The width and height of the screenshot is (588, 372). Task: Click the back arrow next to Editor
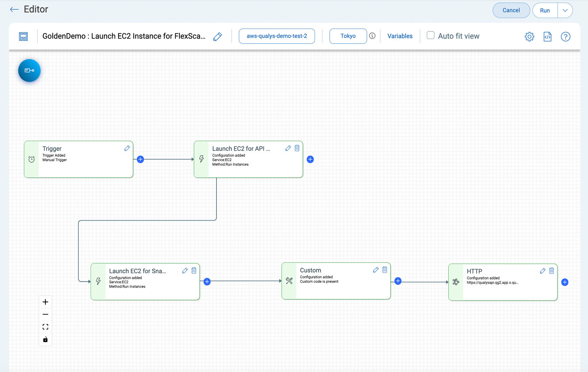tap(14, 9)
